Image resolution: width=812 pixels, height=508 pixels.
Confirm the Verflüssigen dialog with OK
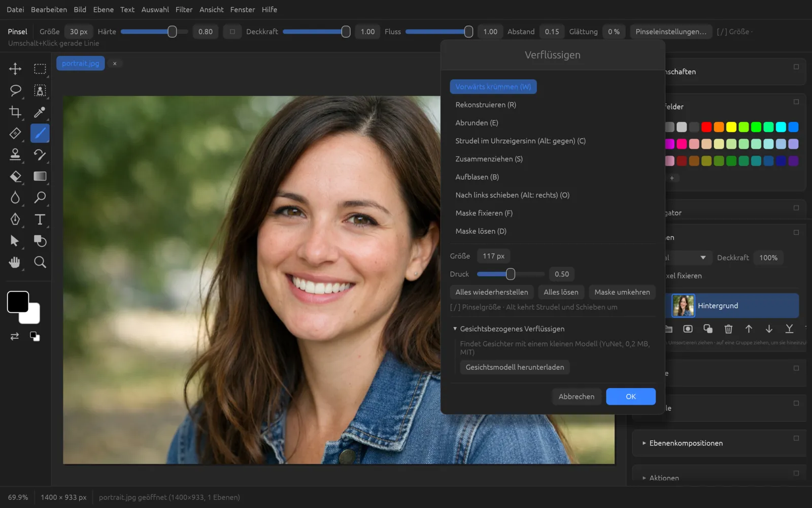coord(630,396)
